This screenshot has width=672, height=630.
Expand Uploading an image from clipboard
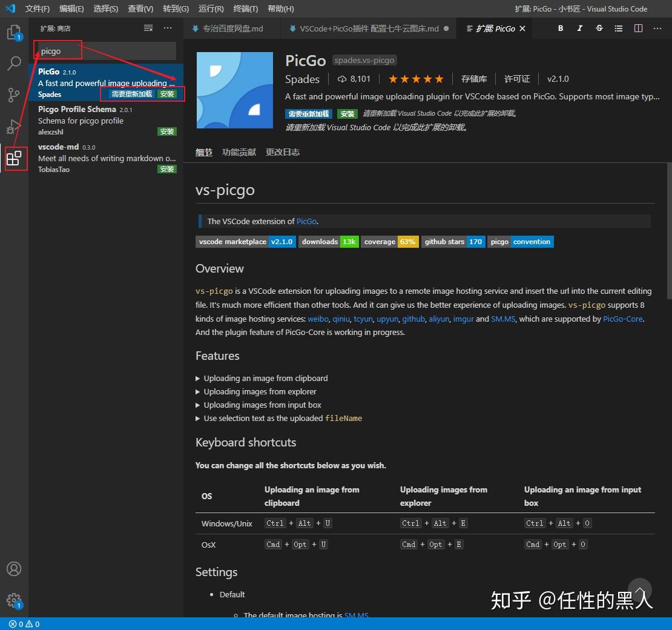(x=262, y=378)
